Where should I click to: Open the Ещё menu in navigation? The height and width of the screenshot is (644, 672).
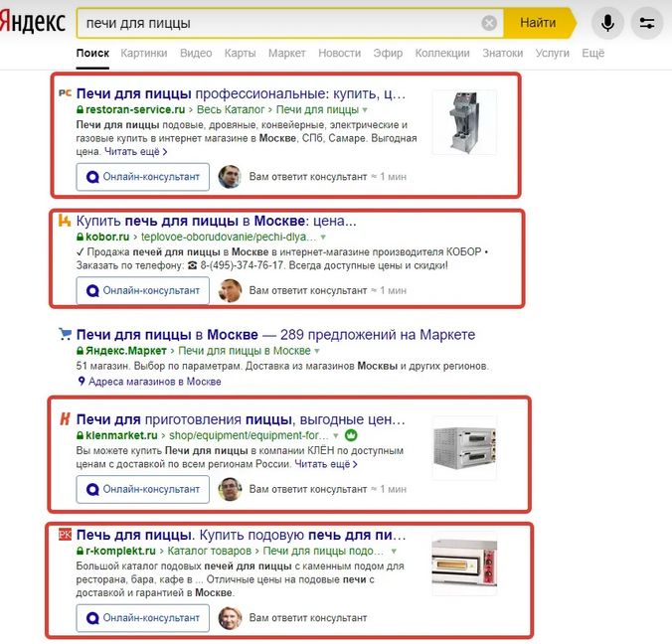592,53
